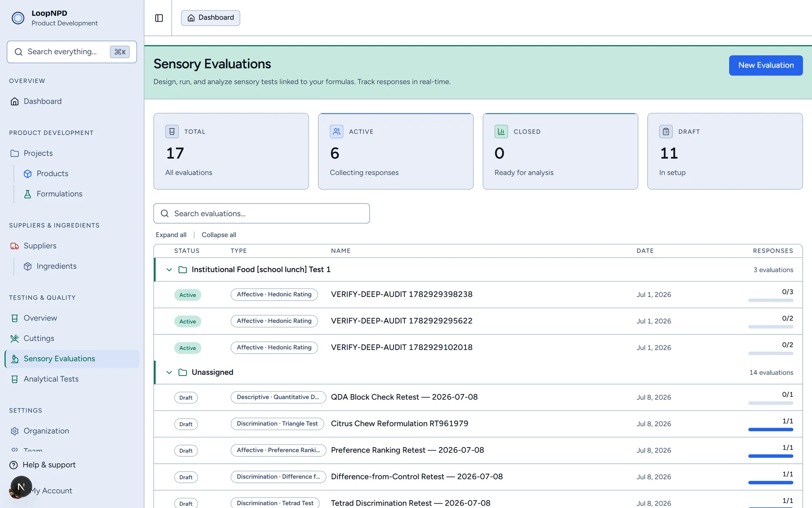The width and height of the screenshot is (812, 508).
Task: Click the Date column header
Action: (645, 251)
